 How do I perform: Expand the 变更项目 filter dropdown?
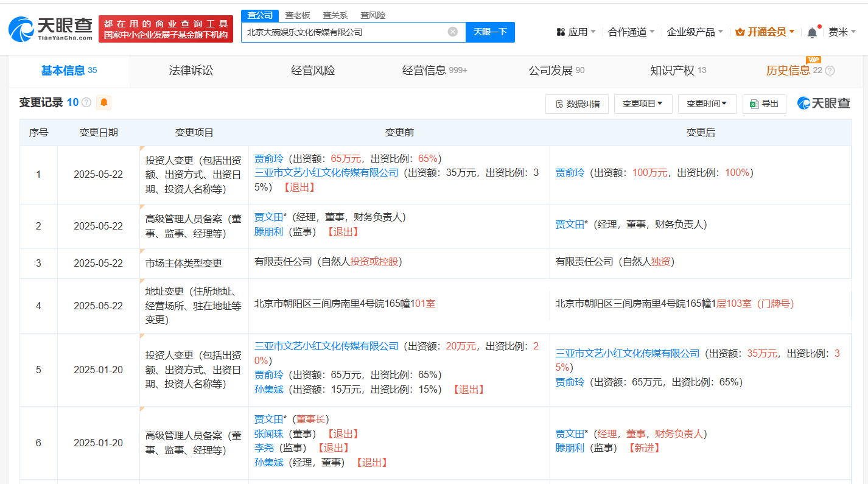click(x=643, y=104)
